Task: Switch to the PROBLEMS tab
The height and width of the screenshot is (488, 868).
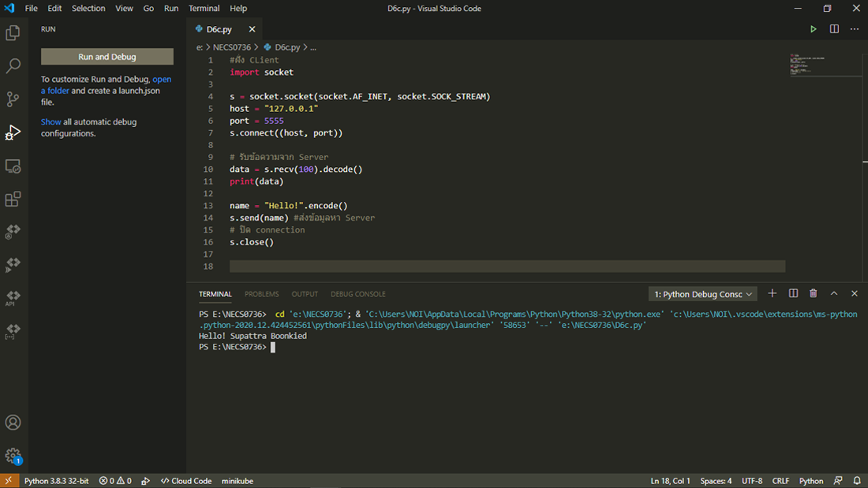Action: pos(261,294)
